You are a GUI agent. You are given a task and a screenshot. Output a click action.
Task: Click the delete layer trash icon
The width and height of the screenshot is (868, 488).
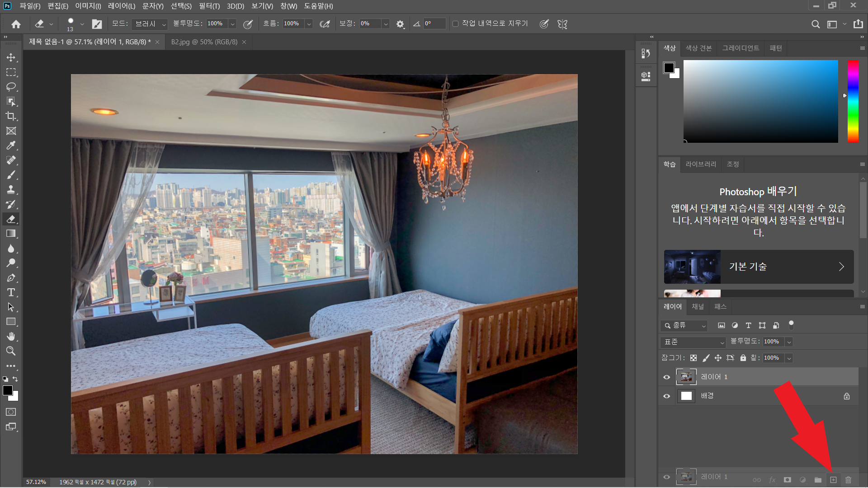848,480
